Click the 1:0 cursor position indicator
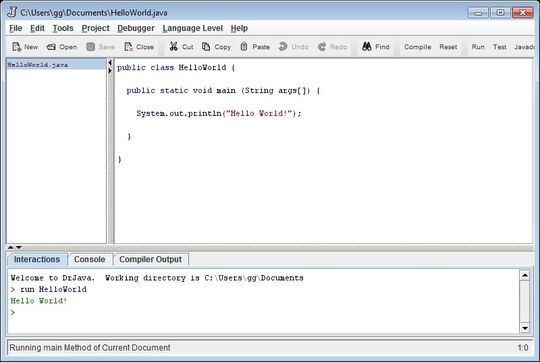540x362 pixels. coord(522,348)
